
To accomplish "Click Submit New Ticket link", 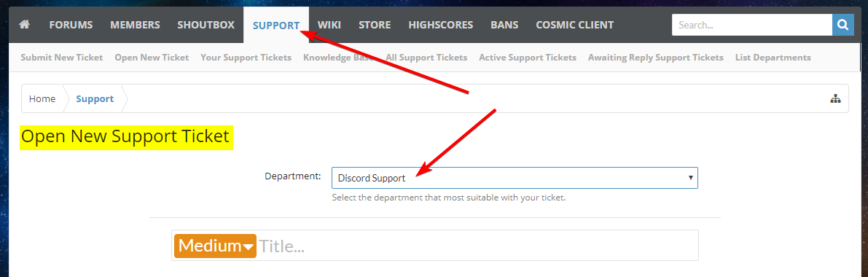I will click(61, 58).
